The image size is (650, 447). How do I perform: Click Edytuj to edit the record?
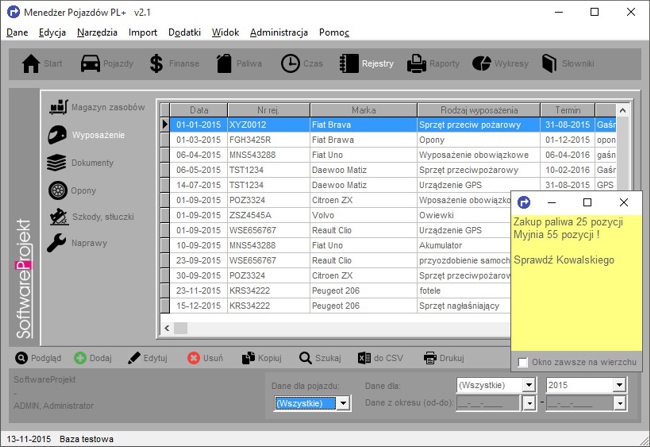tap(148, 358)
